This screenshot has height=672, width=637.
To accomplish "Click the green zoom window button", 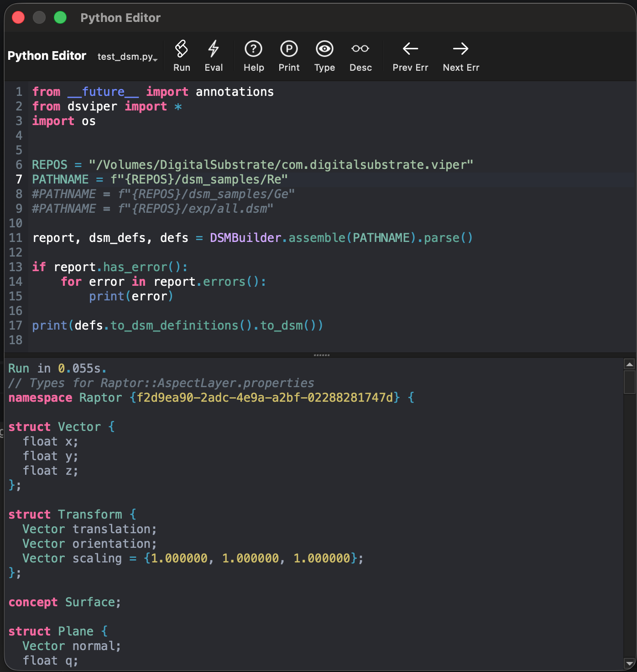I will [60, 17].
